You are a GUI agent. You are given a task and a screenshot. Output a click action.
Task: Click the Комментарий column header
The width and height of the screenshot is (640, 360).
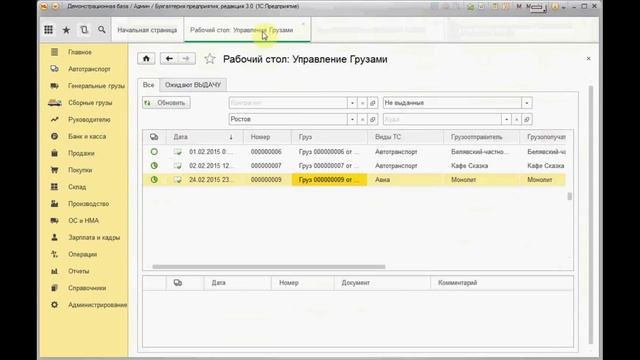502,283
